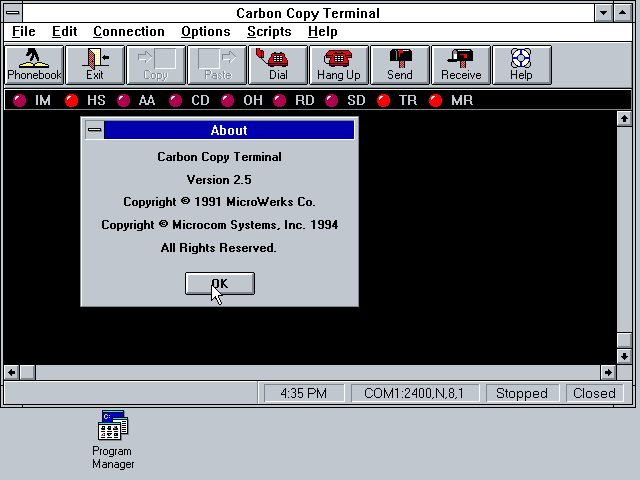The width and height of the screenshot is (640, 480).
Task: Click the SD status indicator light
Action: point(331,100)
